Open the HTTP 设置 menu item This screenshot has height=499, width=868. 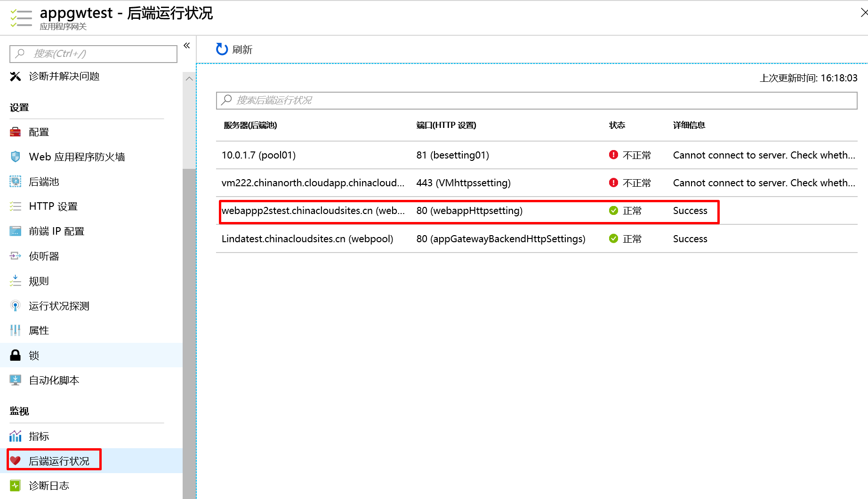tap(53, 206)
